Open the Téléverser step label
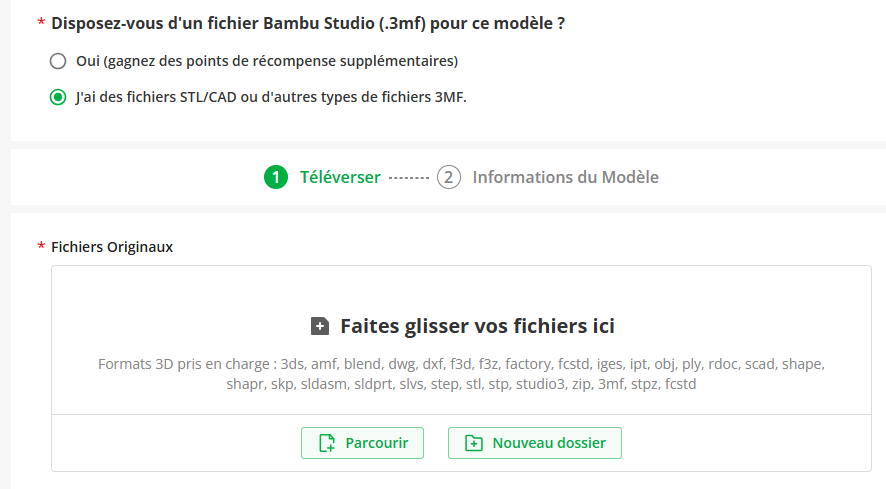 coord(340,177)
